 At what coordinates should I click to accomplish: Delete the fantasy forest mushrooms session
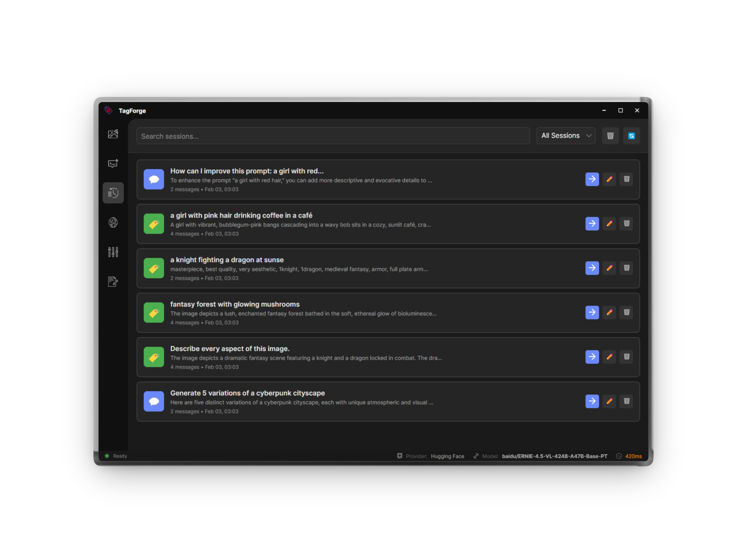(x=626, y=312)
